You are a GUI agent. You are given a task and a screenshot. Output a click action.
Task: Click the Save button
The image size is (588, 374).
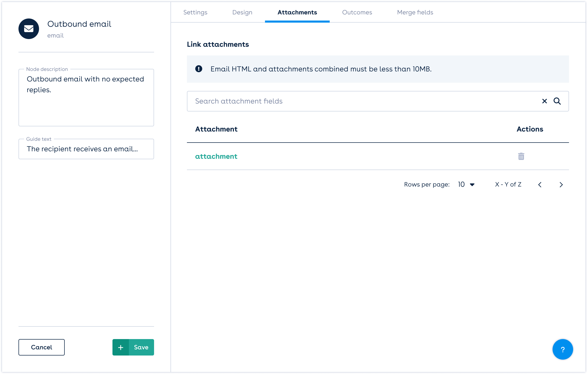(141, 347)
